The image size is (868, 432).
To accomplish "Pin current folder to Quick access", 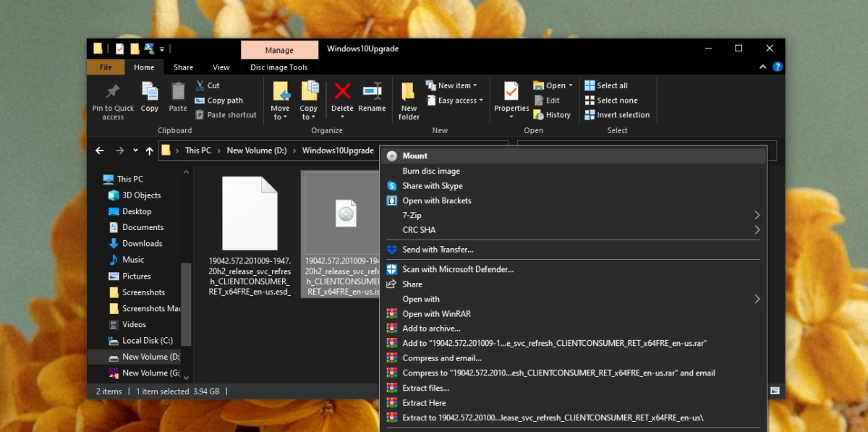I will pyautogui.click(x=112, y=101).
